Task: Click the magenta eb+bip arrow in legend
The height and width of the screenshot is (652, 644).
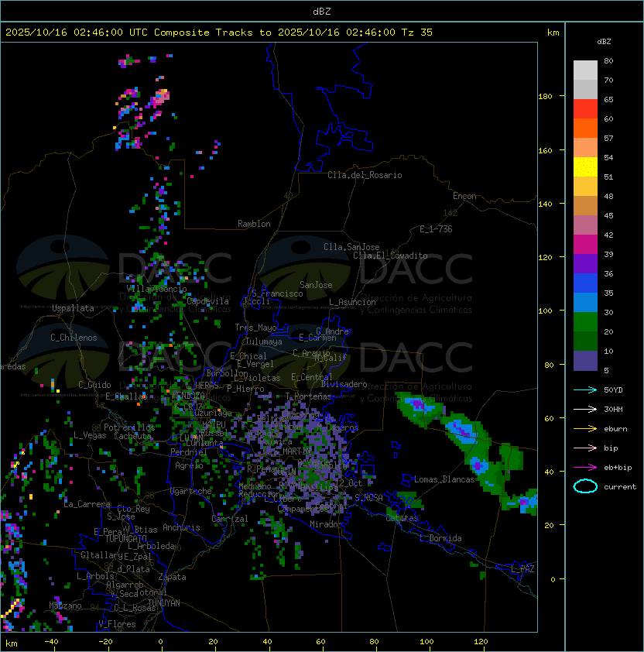Action: [585, 468]
